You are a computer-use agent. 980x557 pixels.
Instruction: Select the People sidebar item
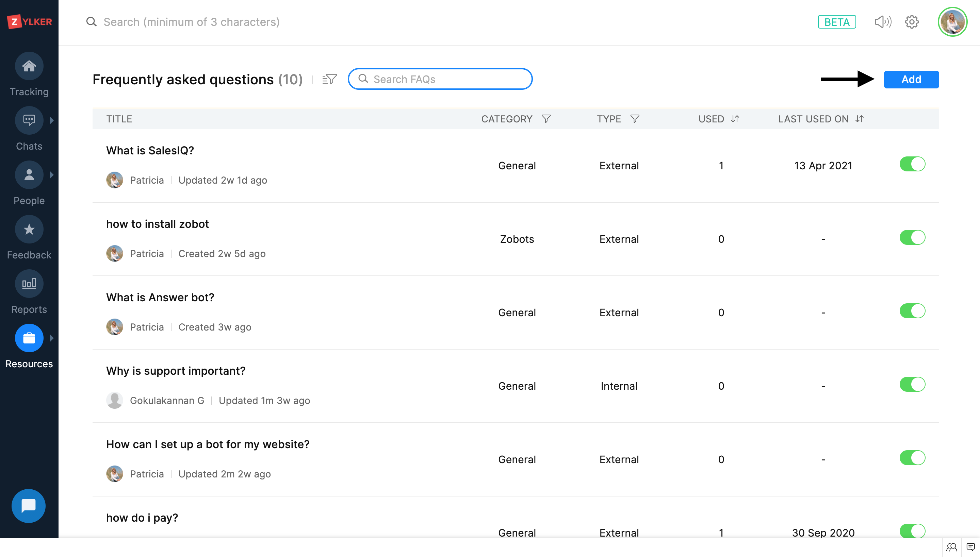pyautogui.click(x=29, y=175)
